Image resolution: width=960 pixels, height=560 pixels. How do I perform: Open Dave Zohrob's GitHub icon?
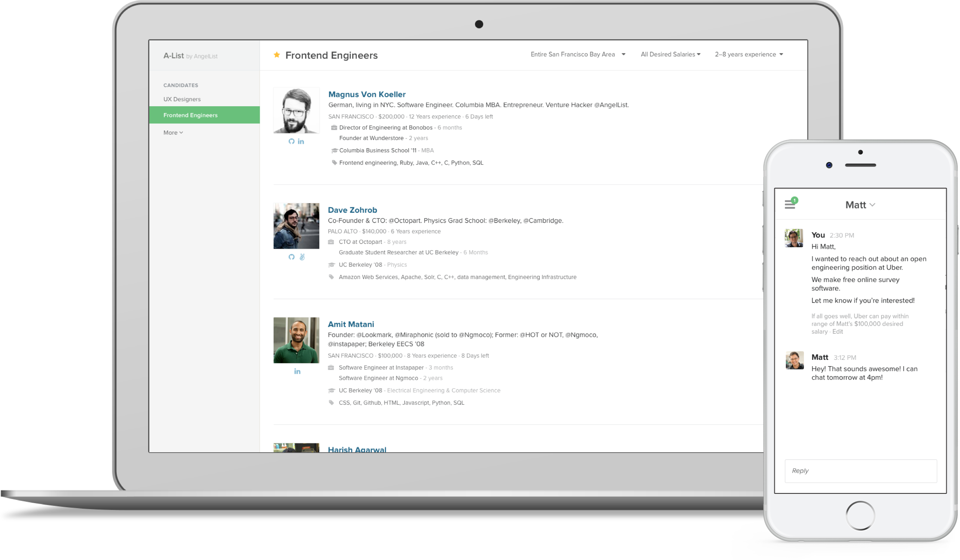pos(292,257)
